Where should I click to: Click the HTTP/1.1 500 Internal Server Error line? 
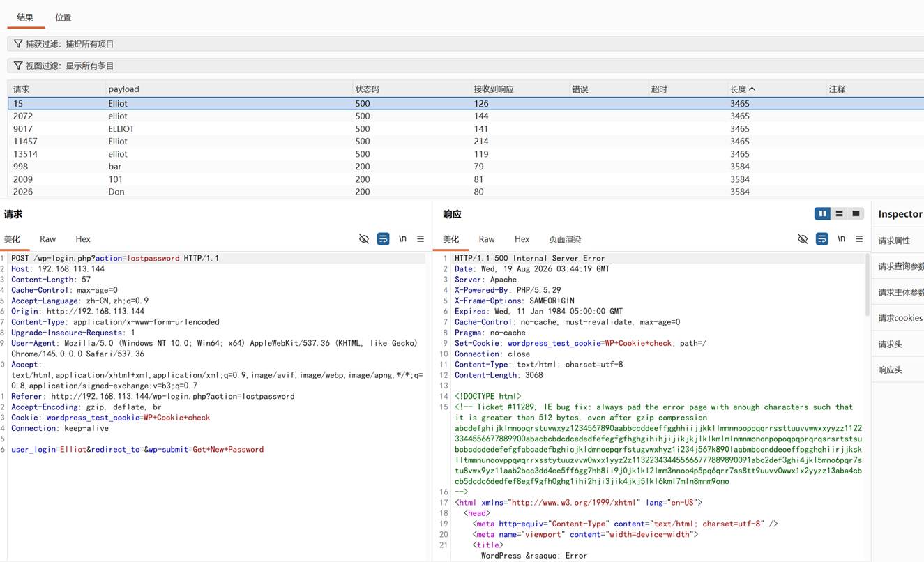tap(530, 258)
